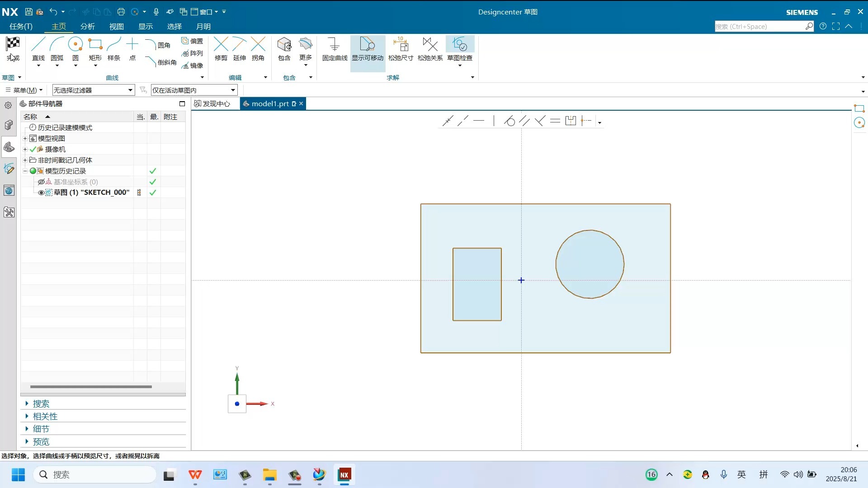868x488 pixels.
Task: Click the Mirror (镜像) tool
Action: pyautogui.click(x=193, y=66)
